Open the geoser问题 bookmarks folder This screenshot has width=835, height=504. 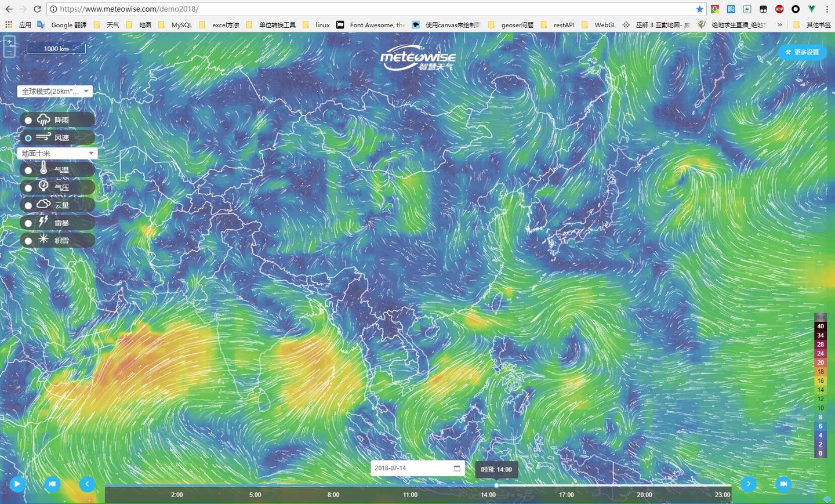(511, 25)
